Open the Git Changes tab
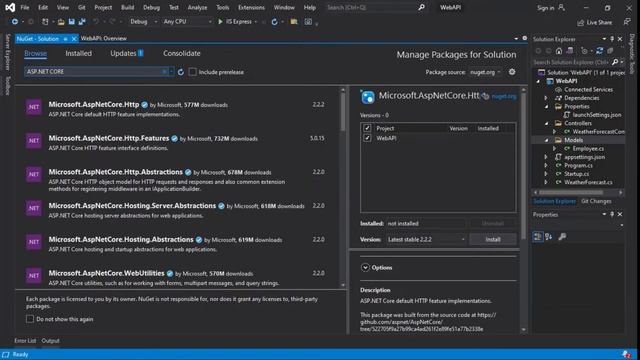This screenshot has height=360, width=640. tap(596, 201)
